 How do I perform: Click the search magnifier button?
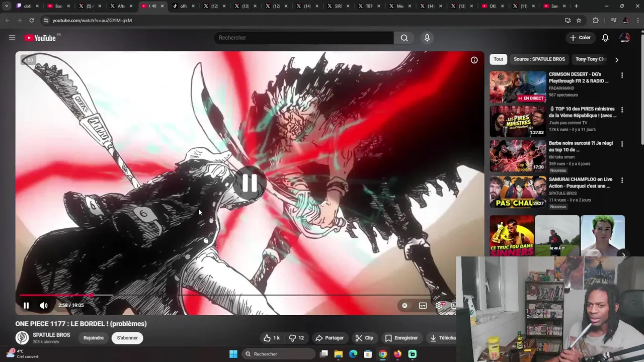pyautogui.click(x=404, y=38)
